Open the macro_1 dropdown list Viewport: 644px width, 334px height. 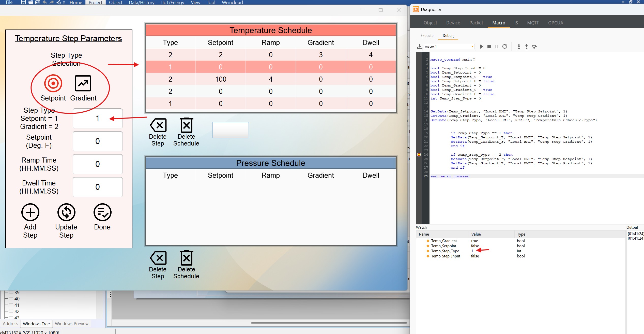[472, 47]
